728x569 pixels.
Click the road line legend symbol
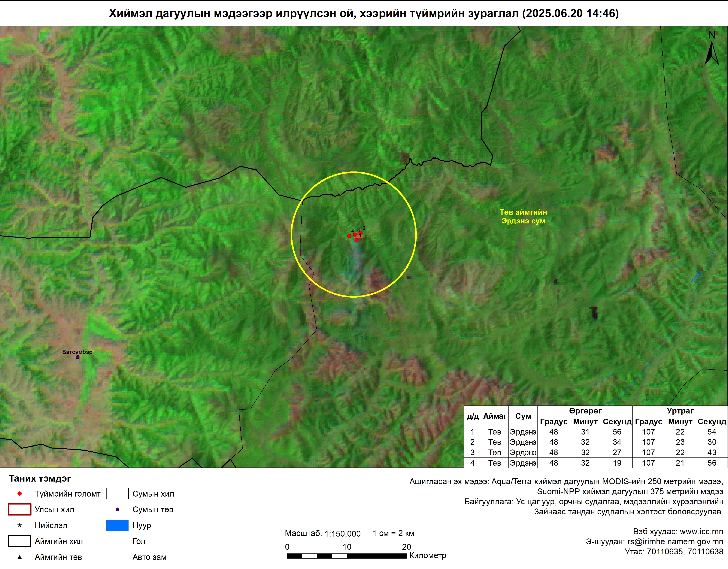tap(117, 557)
